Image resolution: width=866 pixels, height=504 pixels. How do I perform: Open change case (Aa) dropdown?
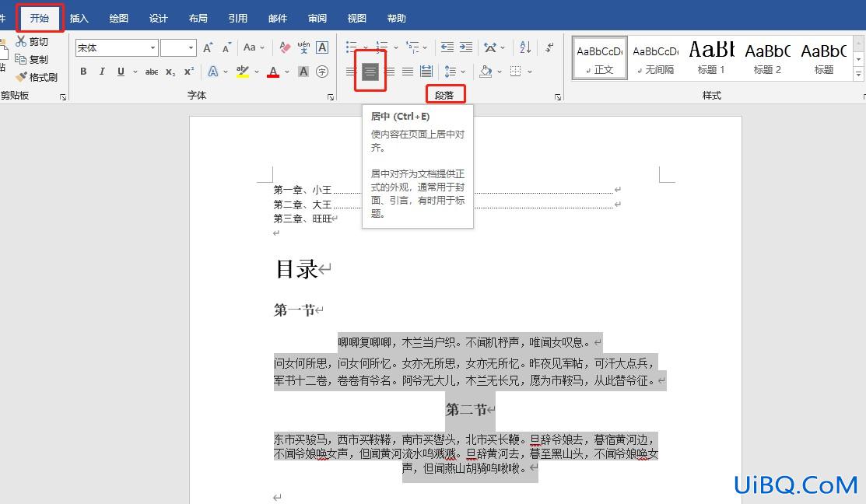[x=254, y=47]
